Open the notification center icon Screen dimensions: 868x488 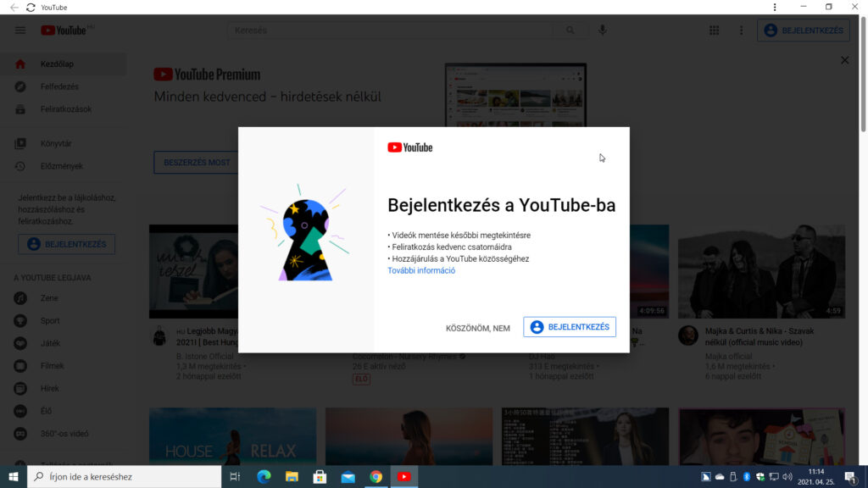point(851,476)
